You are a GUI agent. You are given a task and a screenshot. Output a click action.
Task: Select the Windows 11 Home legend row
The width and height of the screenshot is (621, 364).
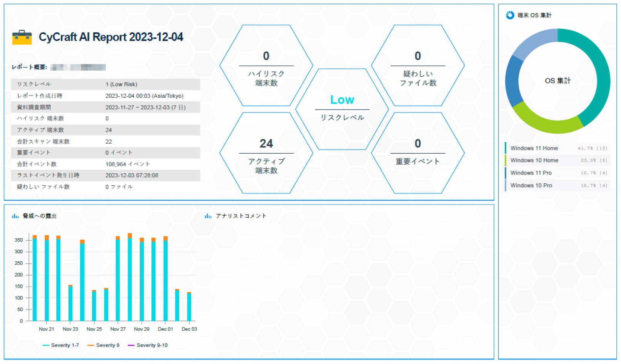(x=557, y=148)
